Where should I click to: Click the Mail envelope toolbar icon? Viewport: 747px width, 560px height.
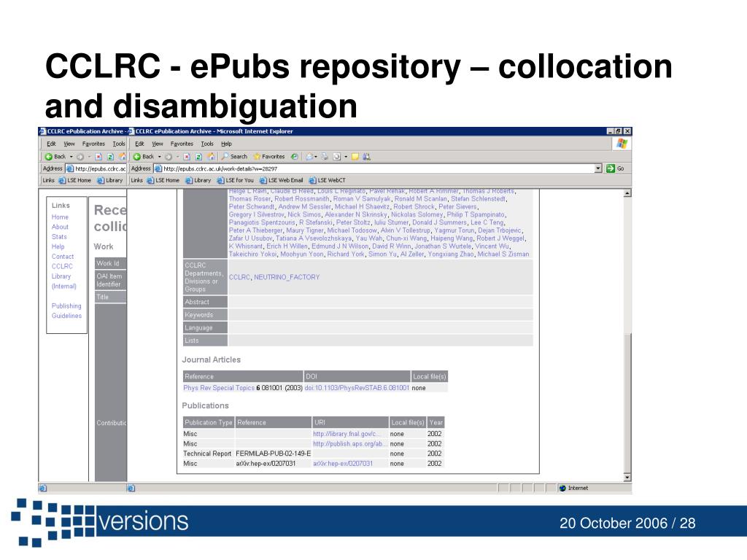coord(309,156)
